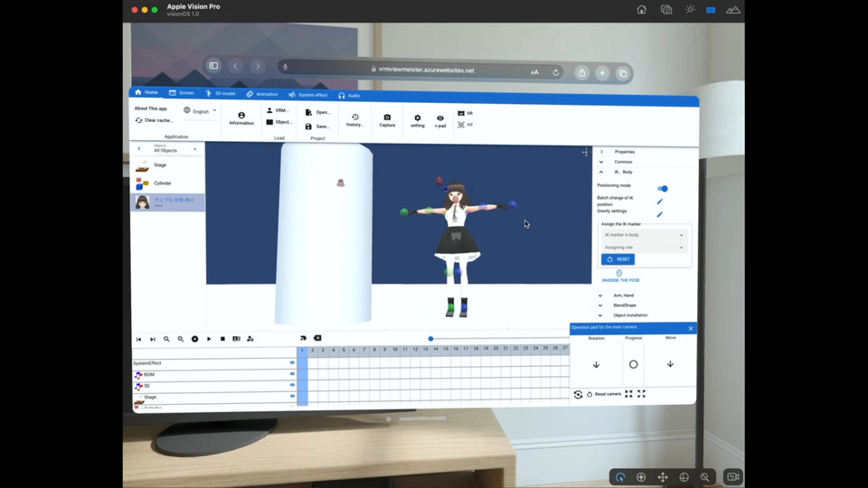This screenshot has width=868, height=488.
Task: Capture a screenshot with Capture
Action: point(387,120)
